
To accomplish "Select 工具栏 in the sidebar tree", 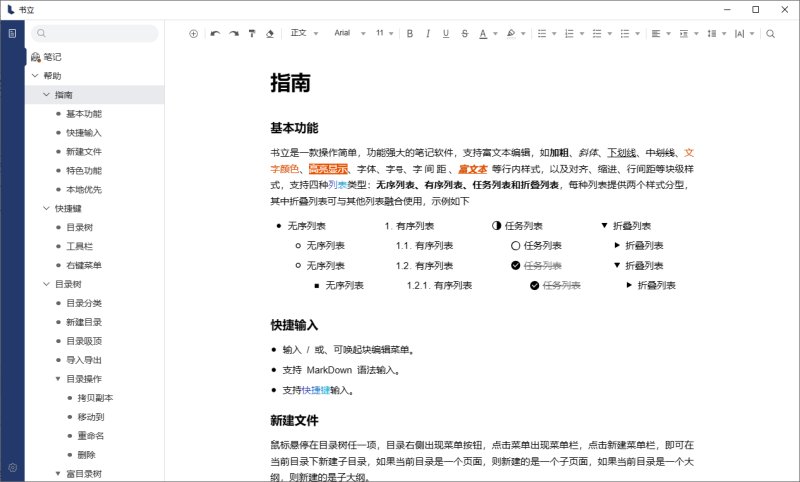I will click(80, 246).
